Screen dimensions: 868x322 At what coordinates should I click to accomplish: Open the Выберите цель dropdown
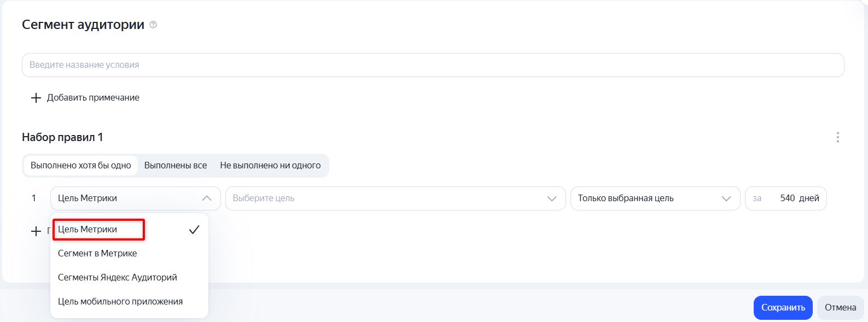coord(395,198)
